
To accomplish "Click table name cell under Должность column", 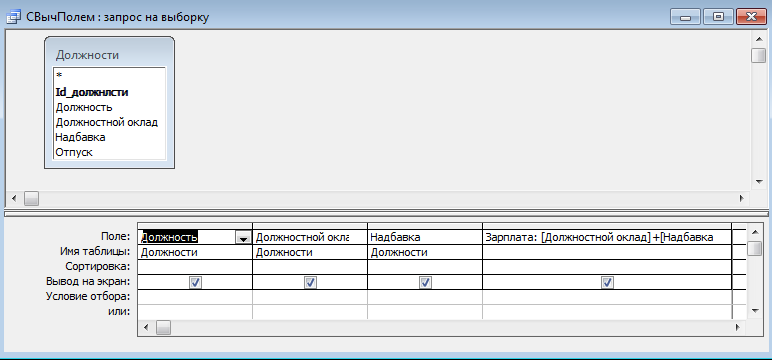I will [195, 253].
